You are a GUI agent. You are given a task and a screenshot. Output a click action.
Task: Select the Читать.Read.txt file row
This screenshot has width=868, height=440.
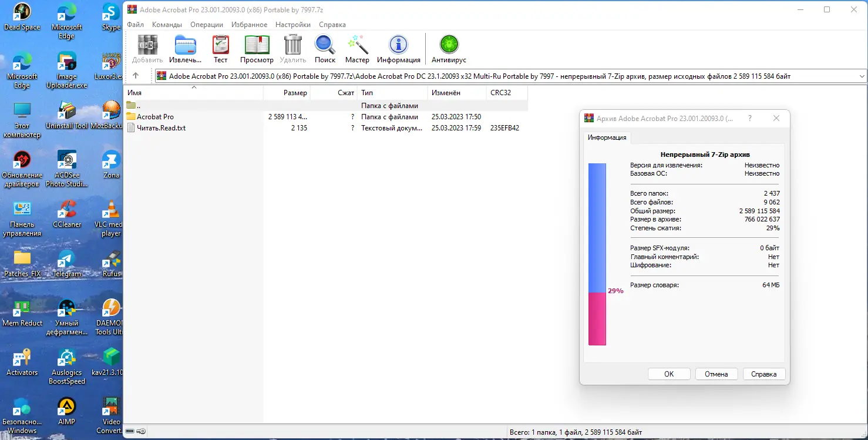[x=326, y=128]
